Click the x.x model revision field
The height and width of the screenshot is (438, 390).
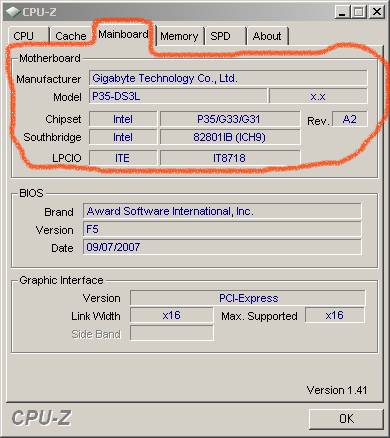(318, 96)
